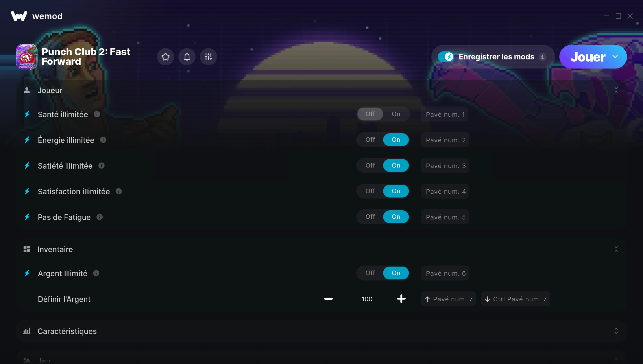The height and width of the screenshot is (364, 643).
Task: Open Jouer button dropdown arrow
Action: click(x=615, y=57)
